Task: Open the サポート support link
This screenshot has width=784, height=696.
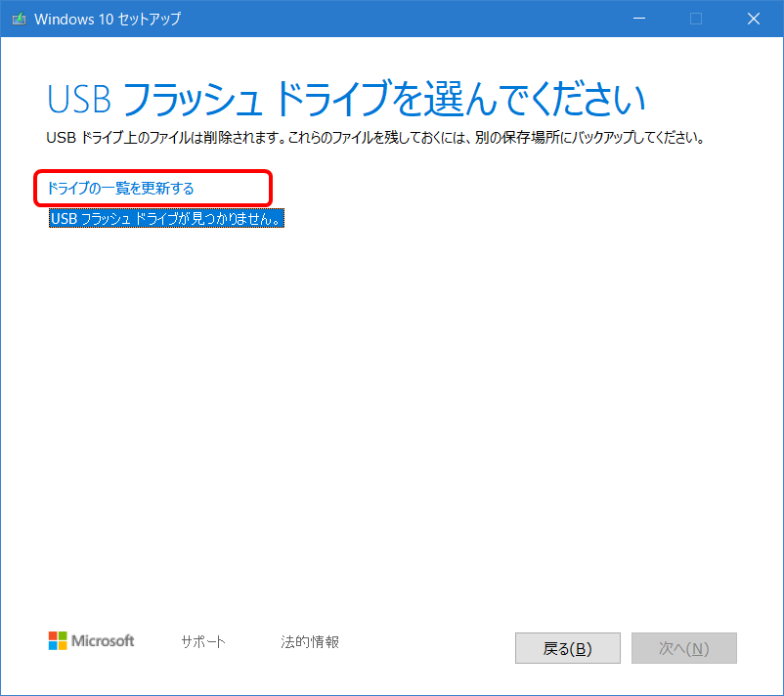Action: coord(202,641)
